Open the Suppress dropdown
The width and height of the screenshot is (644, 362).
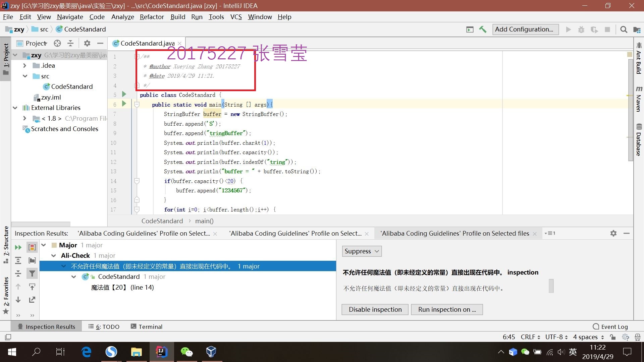click(362, 251)
